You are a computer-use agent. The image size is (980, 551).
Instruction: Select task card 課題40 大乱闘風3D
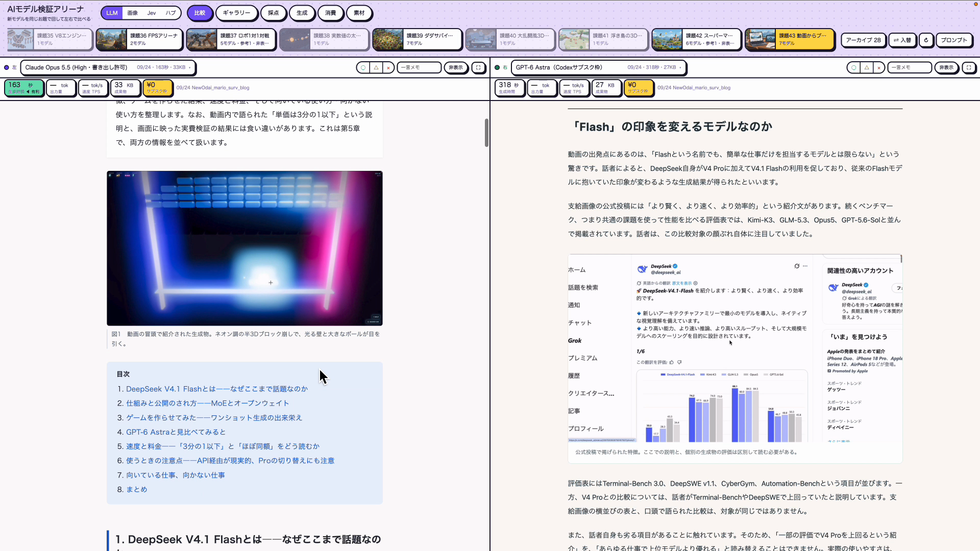point(510,39)
